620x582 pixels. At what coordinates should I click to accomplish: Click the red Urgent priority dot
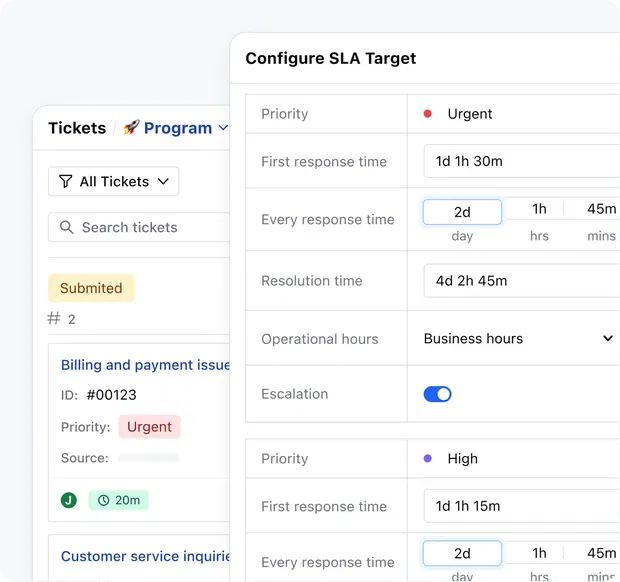(427, 114)
